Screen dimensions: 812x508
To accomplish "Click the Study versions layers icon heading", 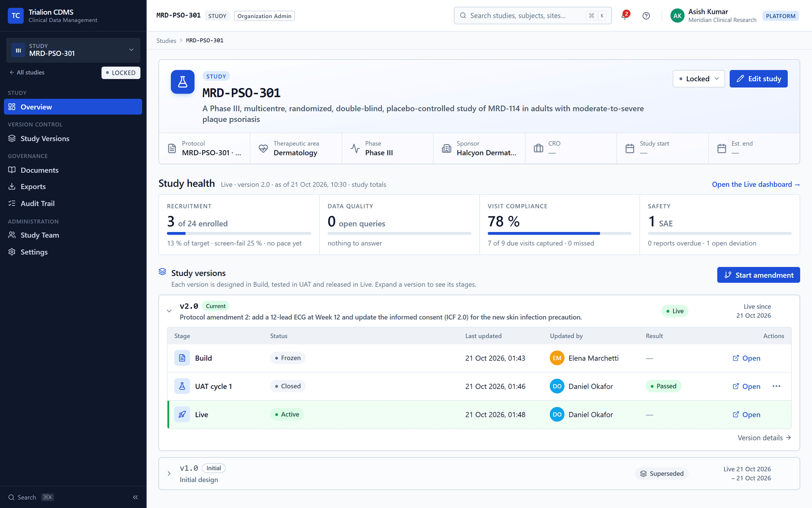I will click(162, 272).
